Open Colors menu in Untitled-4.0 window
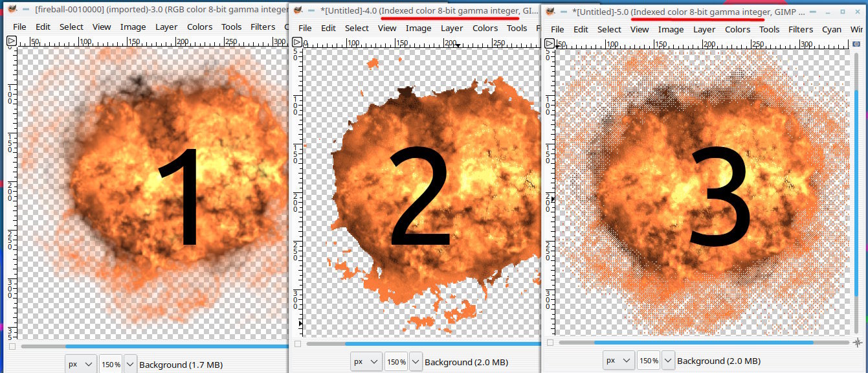This screenshot has height=373, width=868. [x=485, y=28]
